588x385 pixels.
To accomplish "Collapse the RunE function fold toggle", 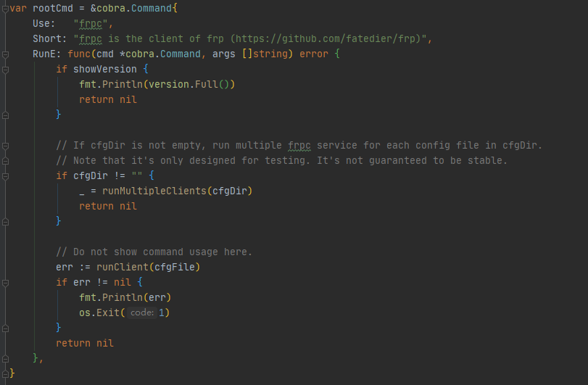I will tap(5, 54).
